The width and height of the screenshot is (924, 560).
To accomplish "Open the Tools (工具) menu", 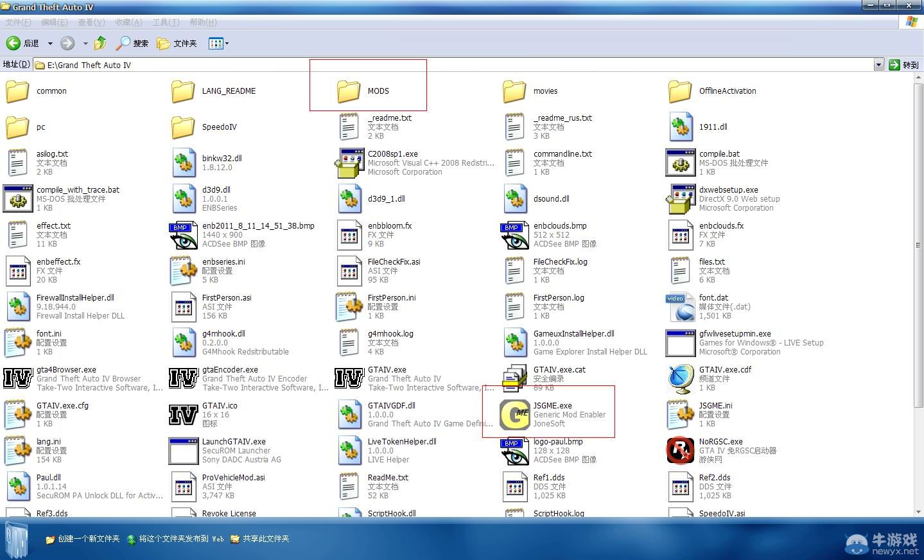I will [166, 22].
